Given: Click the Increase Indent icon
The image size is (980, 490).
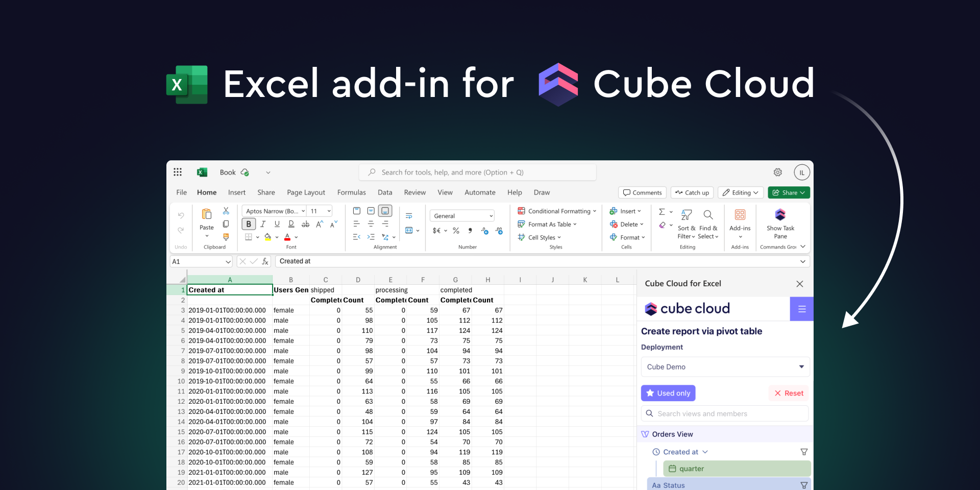Looking at the screenshot, I should pyautogui.click(x=371, y=237).
